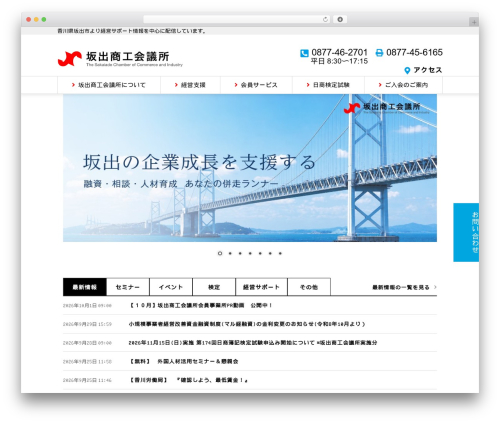The image size is (500, 423).
Task: Select the first carousel dot
Action: 220,253
